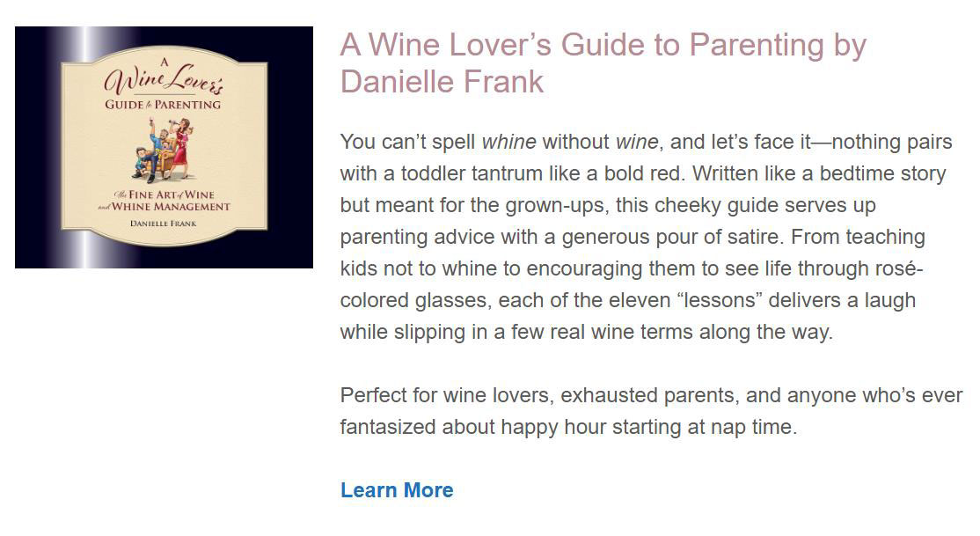This screenshot has height=536, width=980.
Task: Click "Fine Art of Wine" subtitle on cover
Action: (x=169, y=195)
